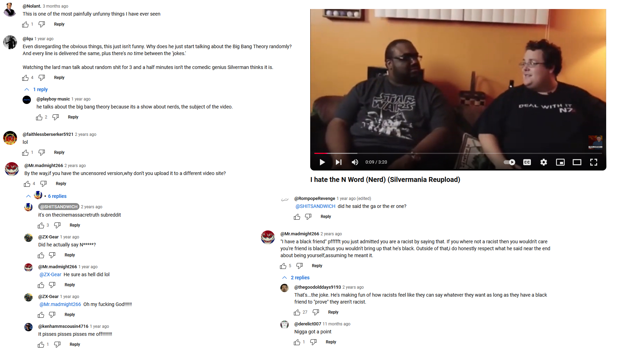This screenshot has height=350, width=644.
Task: Play the video with the play button
Action: pyautogui.click(x=322, y=162)
